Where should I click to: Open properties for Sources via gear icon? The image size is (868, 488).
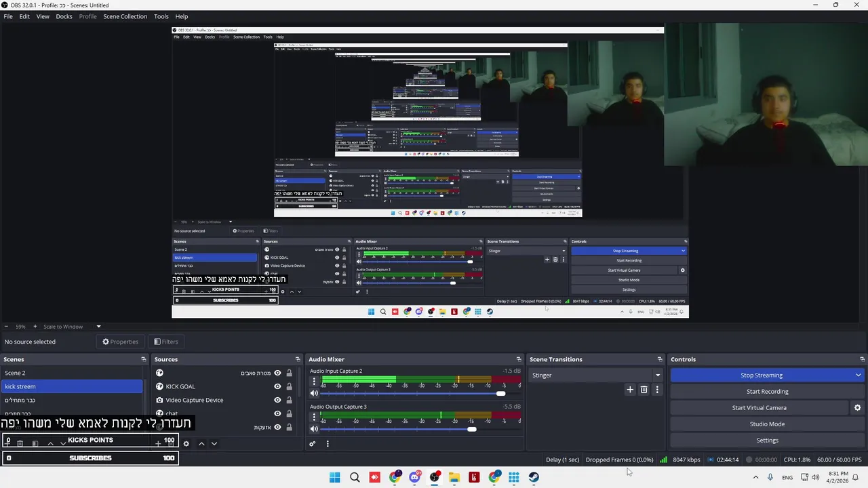(x=186, y=444)
